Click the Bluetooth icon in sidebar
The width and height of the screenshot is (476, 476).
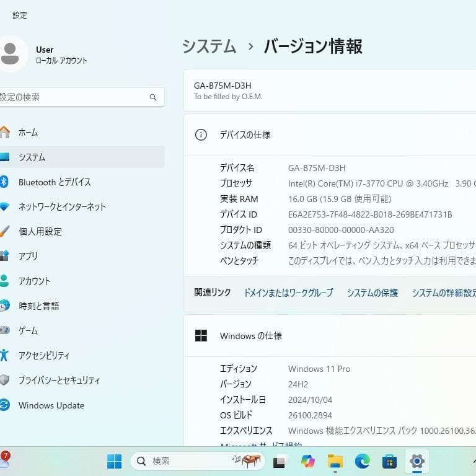click(x=4, y=182)
